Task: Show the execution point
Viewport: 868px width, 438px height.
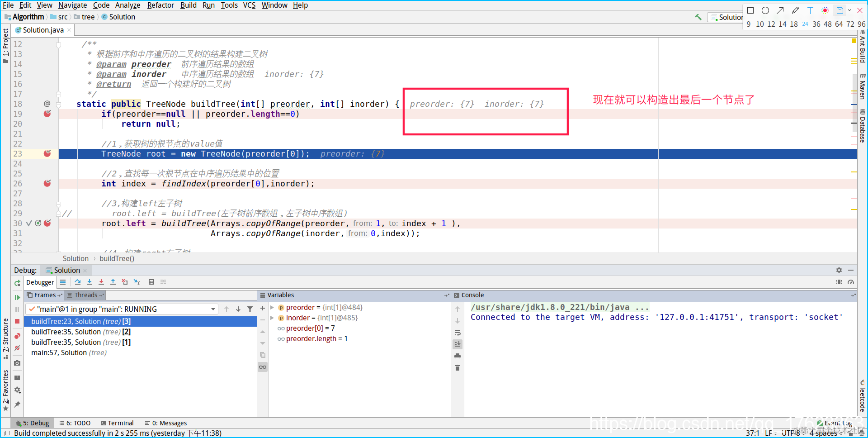Action: tap(63, 282)
